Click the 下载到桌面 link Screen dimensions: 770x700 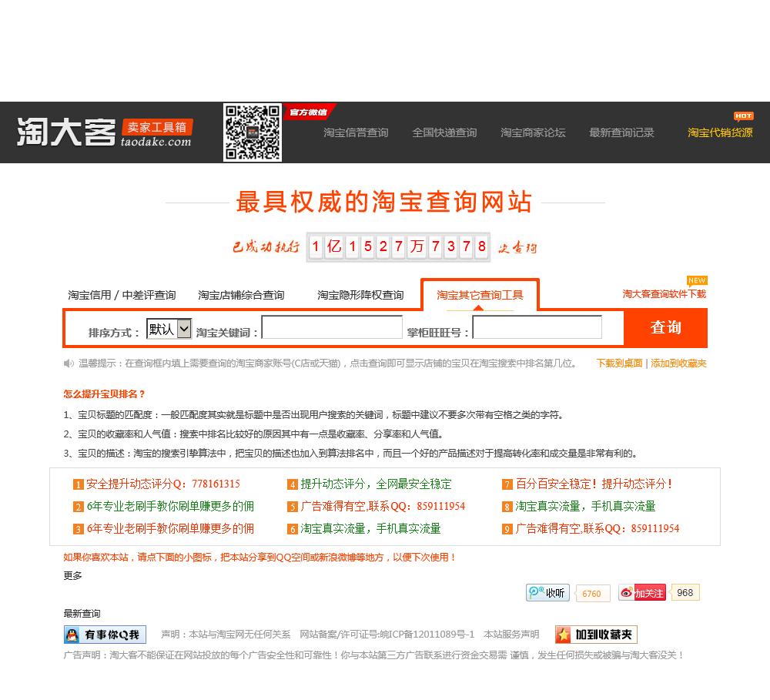tap(619, 363)
